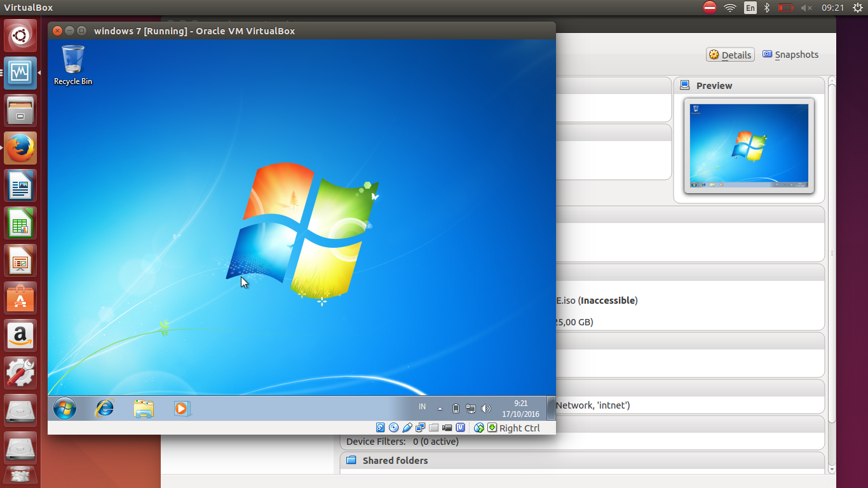Click the CPU virtualization indicator icon
This screenshot has height=488, width=868.
461,428
